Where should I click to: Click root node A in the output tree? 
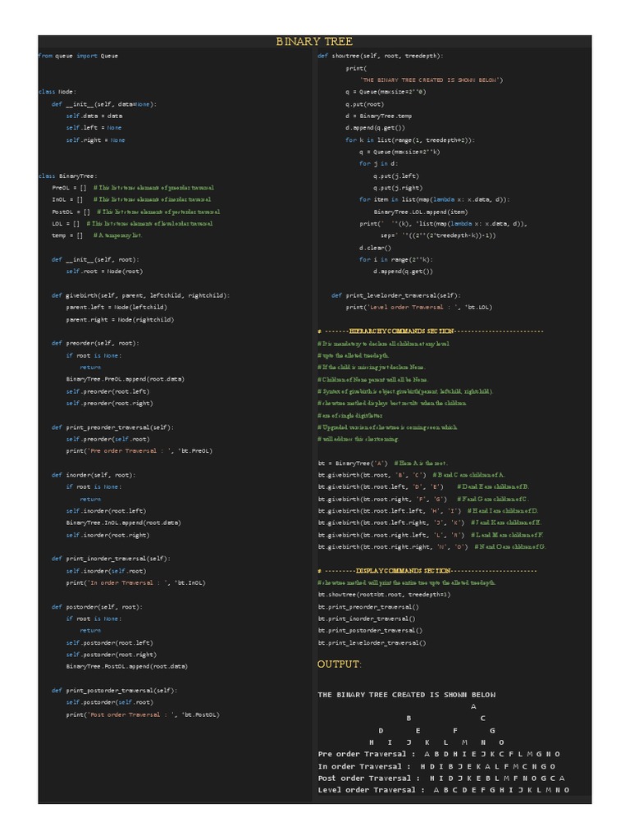pyautogui.click(x=473, y=706)
